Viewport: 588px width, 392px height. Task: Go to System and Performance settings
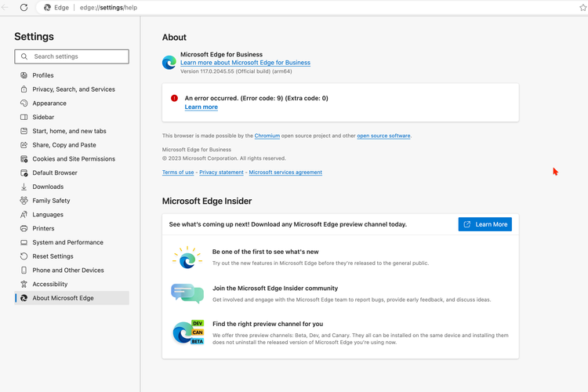67,242
